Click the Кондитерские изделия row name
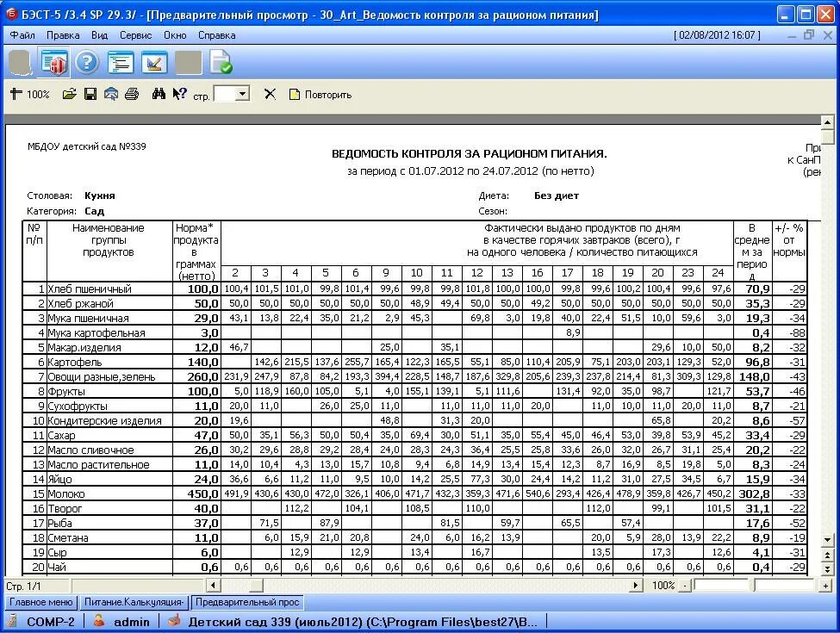The width and height of the screenshot is (840, 633). 104,421
